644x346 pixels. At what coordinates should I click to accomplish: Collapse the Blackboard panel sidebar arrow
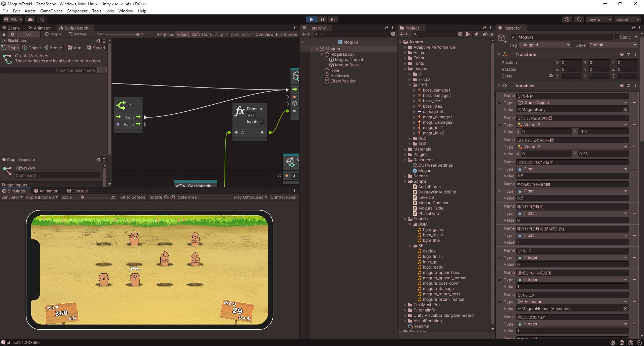click(98, 41)
